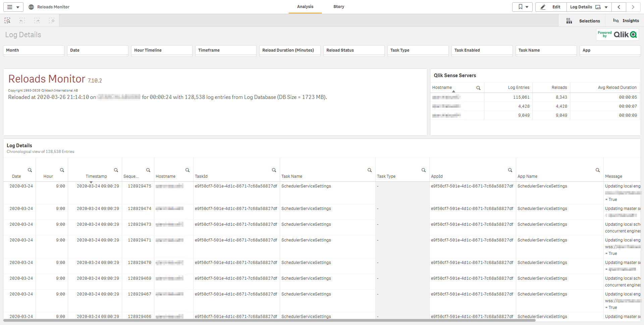
Task: Switch to the Analysis tab
Action: (x=305, y=7)
